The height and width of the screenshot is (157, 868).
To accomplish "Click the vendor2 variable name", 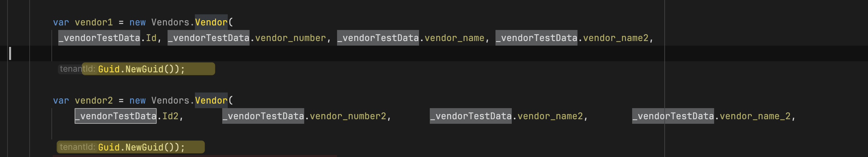I will click(94, 101).
